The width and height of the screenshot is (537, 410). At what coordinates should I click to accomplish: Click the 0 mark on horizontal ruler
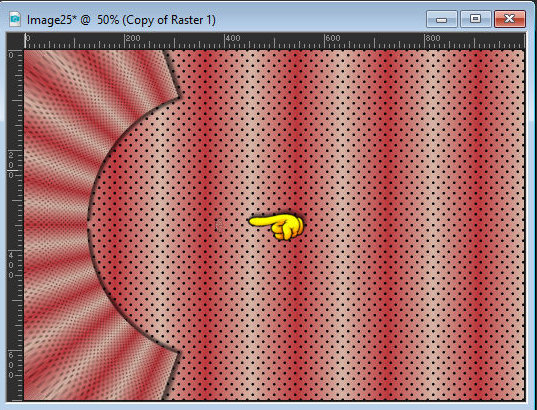tap(28, 38)
